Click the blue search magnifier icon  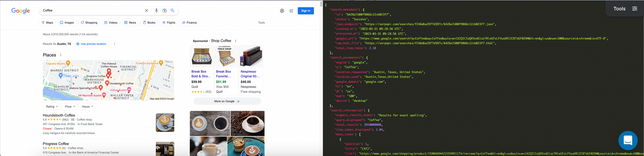173,11
